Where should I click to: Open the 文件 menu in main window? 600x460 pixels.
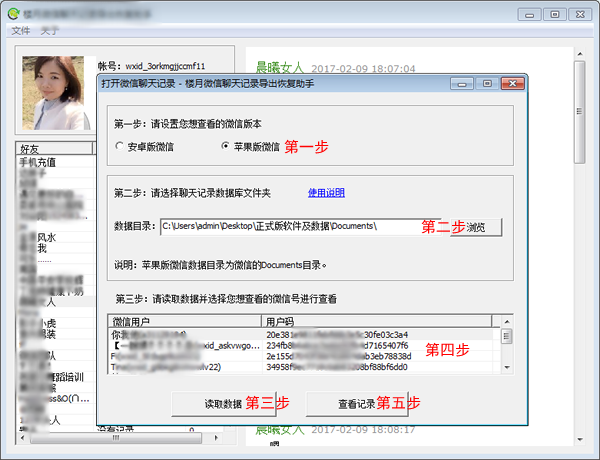point(21,30)
